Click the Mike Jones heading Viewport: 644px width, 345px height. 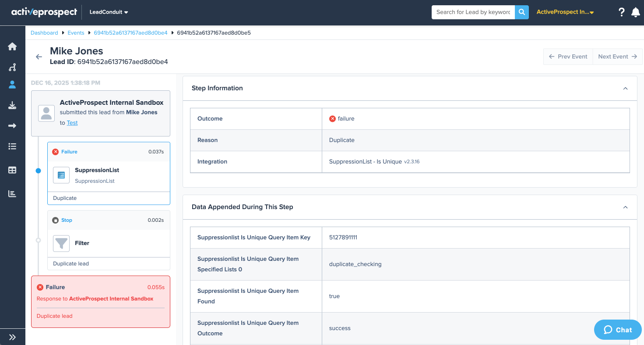click(77, 51)
